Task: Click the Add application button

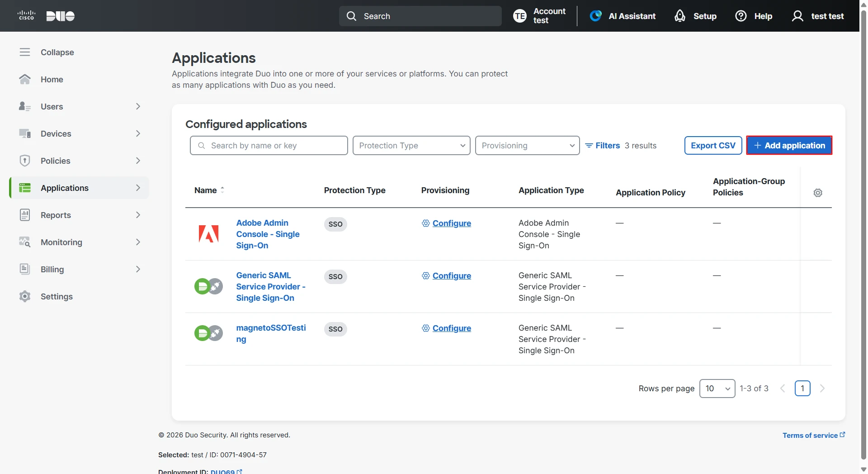Action: pyautogui.click(x=789, y=146)
